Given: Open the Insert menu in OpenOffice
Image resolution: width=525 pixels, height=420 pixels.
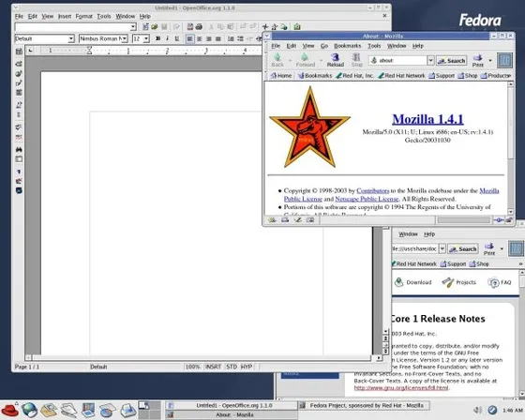Looking at the screenshot, I should tap(65, 16).
